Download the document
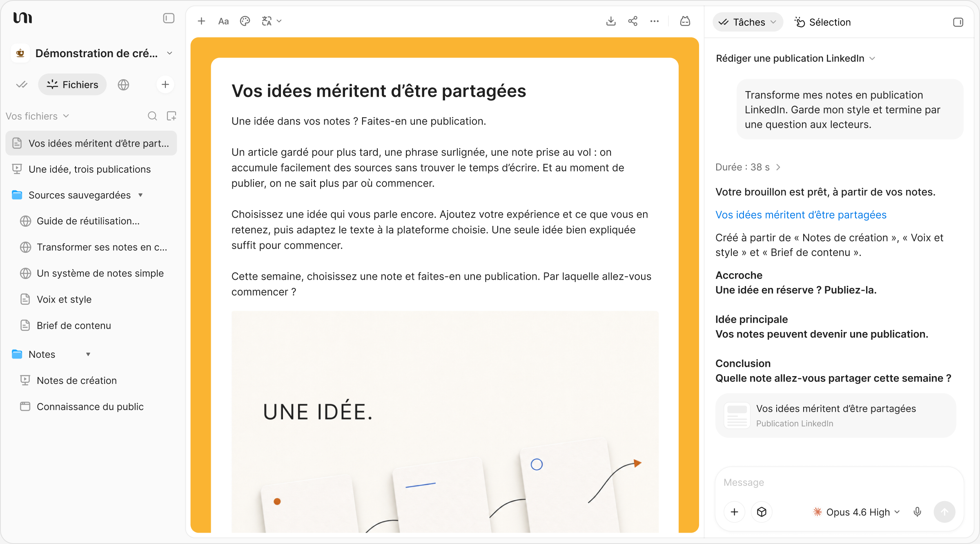The width and height of the screenshot is (980, 544). pos(611,21)
